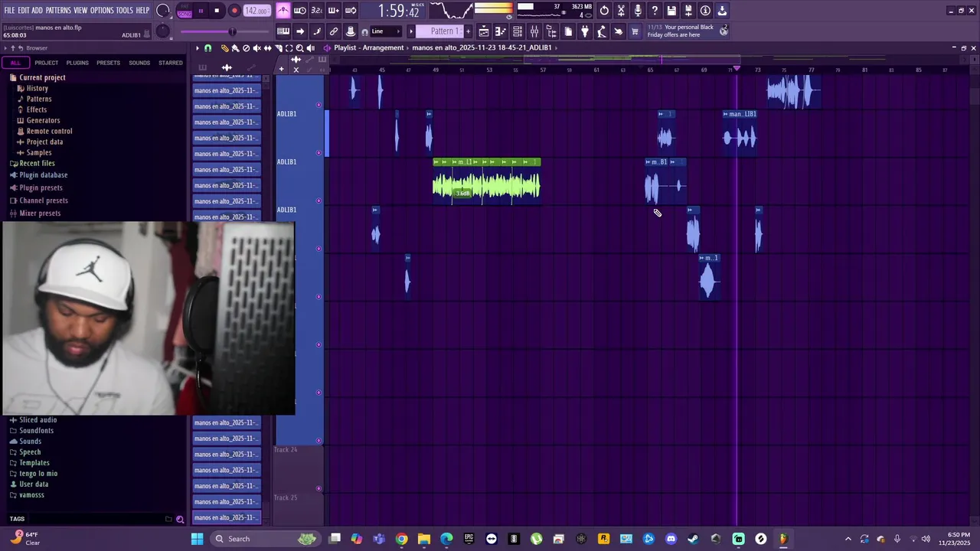Save new version icon
Viewport: 980px width, 551px height.
(x=688, y=11)
